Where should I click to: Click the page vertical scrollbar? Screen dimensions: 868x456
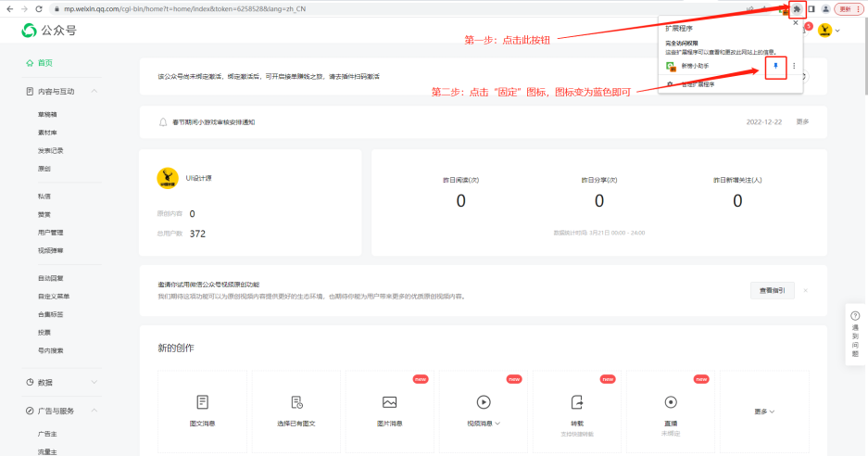click(864, 58)
